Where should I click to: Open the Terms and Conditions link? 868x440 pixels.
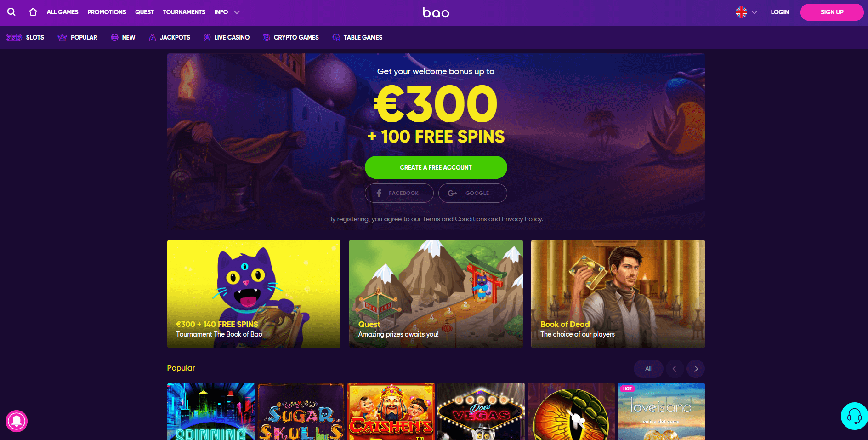coord(454,219)
